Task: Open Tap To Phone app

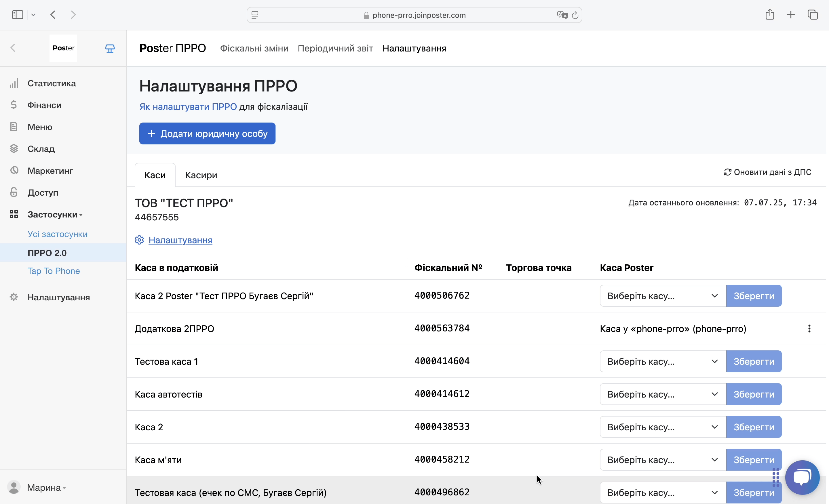Action: (54, 271)
